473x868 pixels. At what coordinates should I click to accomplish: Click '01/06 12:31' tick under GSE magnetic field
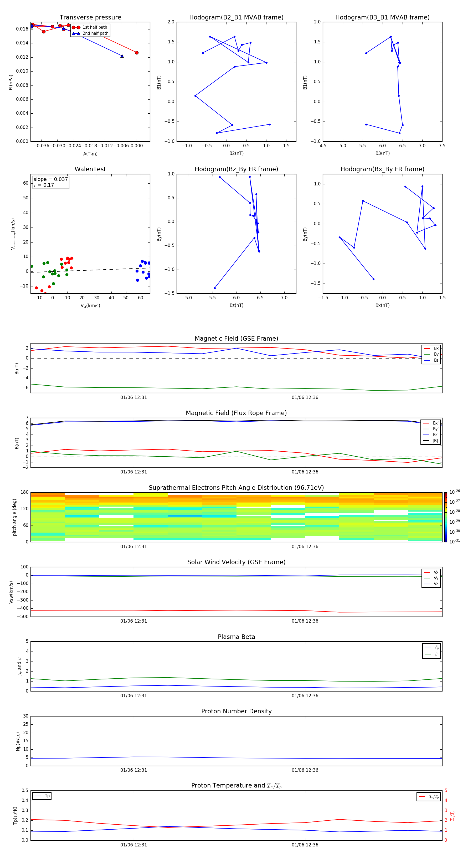134,398
